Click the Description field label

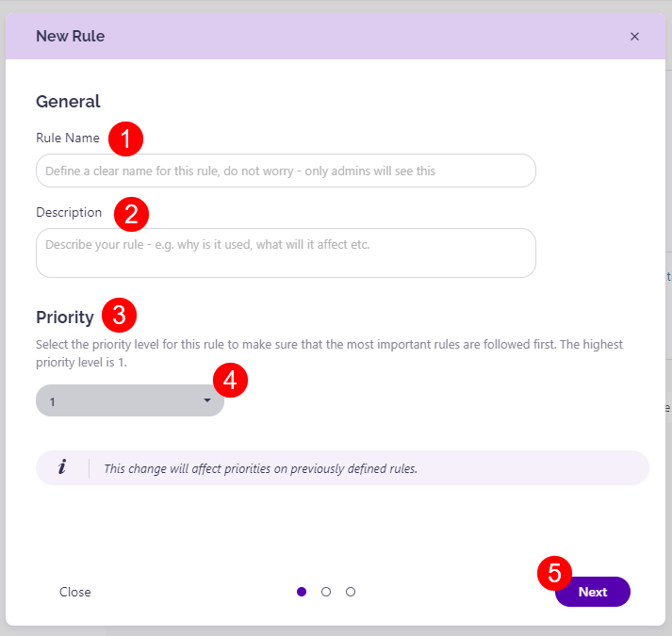[x=69, y=212]
